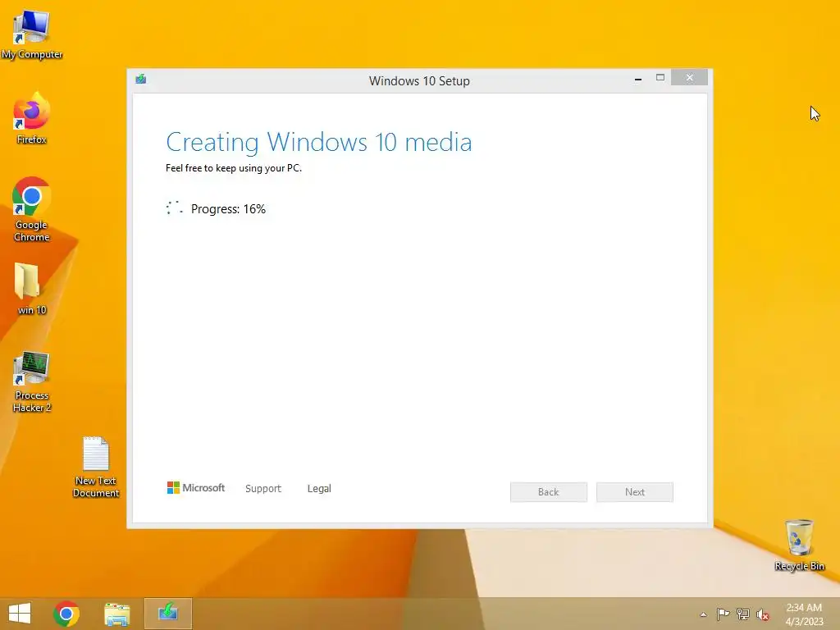Click the progress spinner animation

click(175, 208)
